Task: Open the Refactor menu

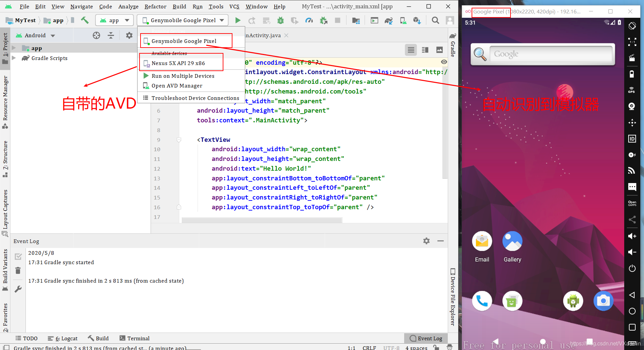Action: click(155, 6)
